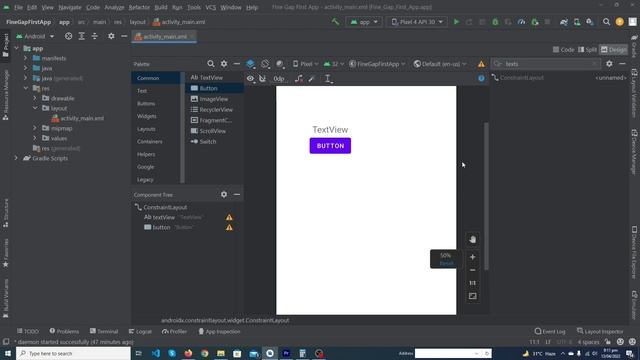
Task: Toggle View Options eye icon
Action: coord(250,78)
